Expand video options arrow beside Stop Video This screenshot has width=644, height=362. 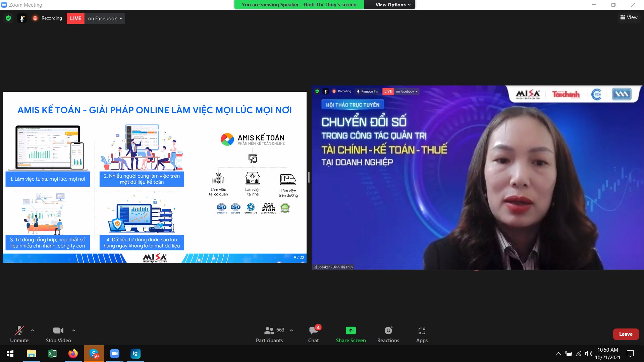tap(74, 330)
